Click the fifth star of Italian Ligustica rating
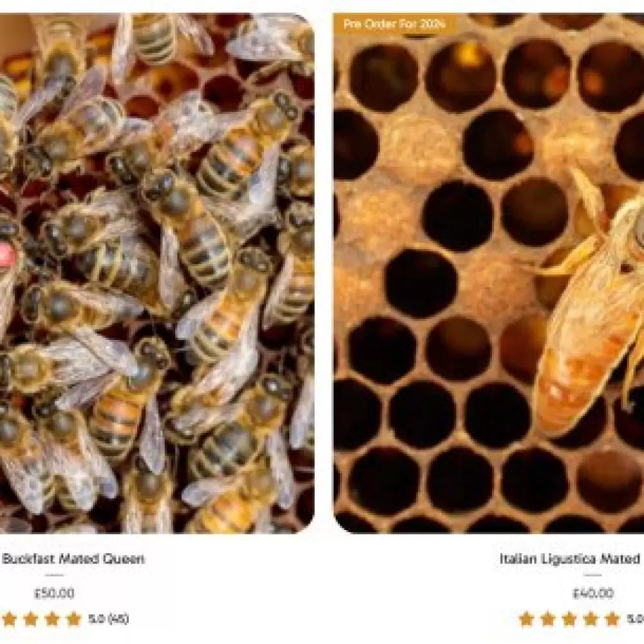Image resolution: width=644 pixels, height=644 pixels. point(612,619)
